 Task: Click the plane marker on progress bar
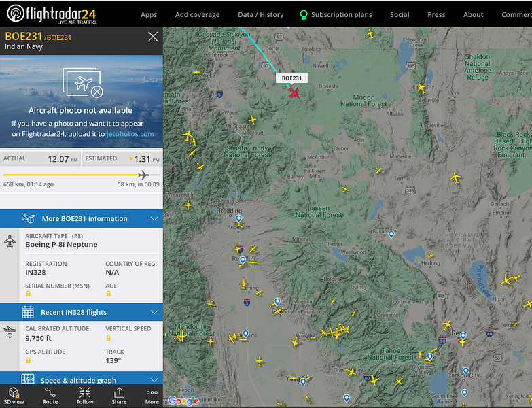[143, 175]
